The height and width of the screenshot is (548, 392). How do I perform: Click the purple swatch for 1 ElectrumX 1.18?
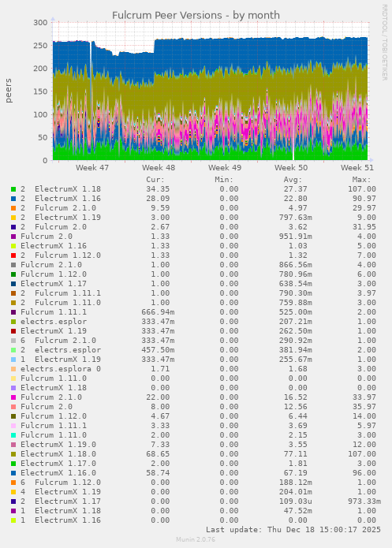(13, 511)
